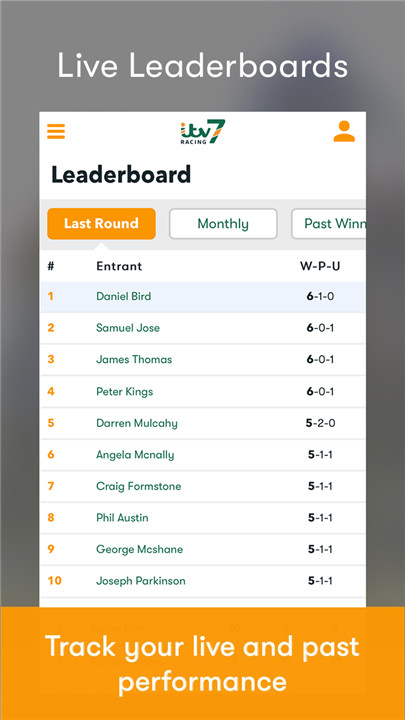Select the Peter Kings entrant link

point(124,391)
